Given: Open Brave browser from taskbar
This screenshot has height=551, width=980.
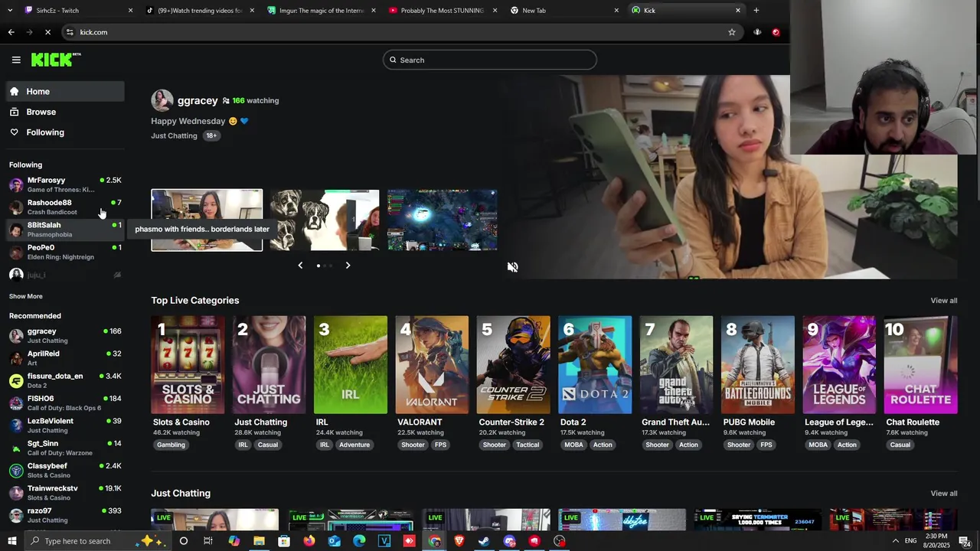Looking at the screenshot, I should point(459,541).
